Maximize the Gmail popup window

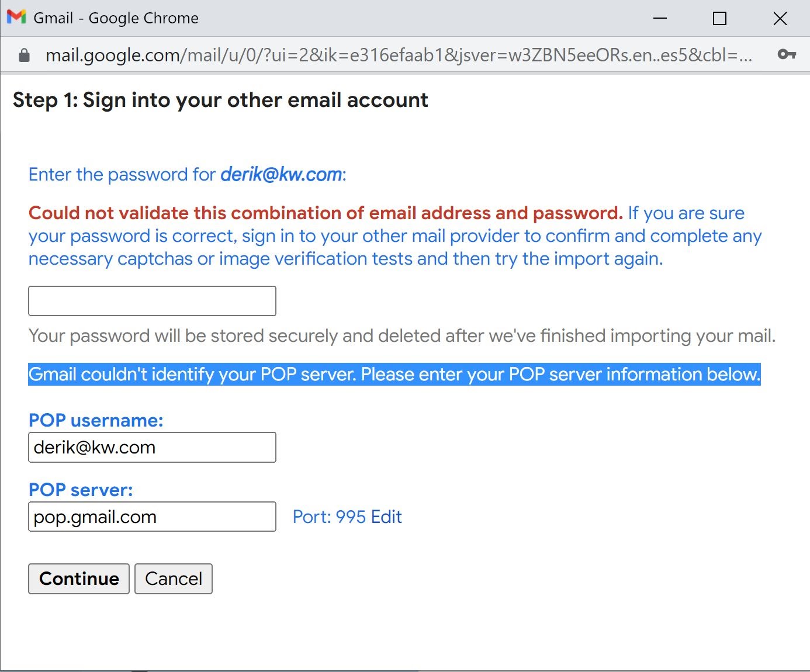(x=720, y=18)
